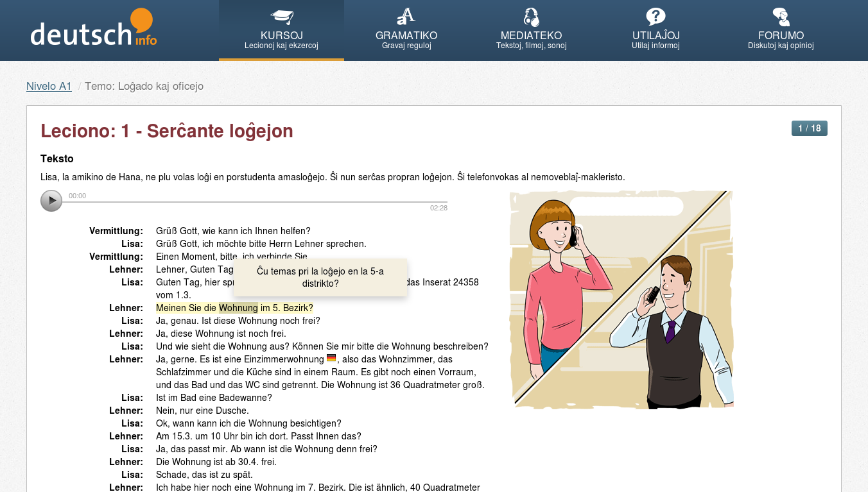This screenshot has height=492, width=868.
Task: Seek within the audio progress bar
Action: point(255,201)
